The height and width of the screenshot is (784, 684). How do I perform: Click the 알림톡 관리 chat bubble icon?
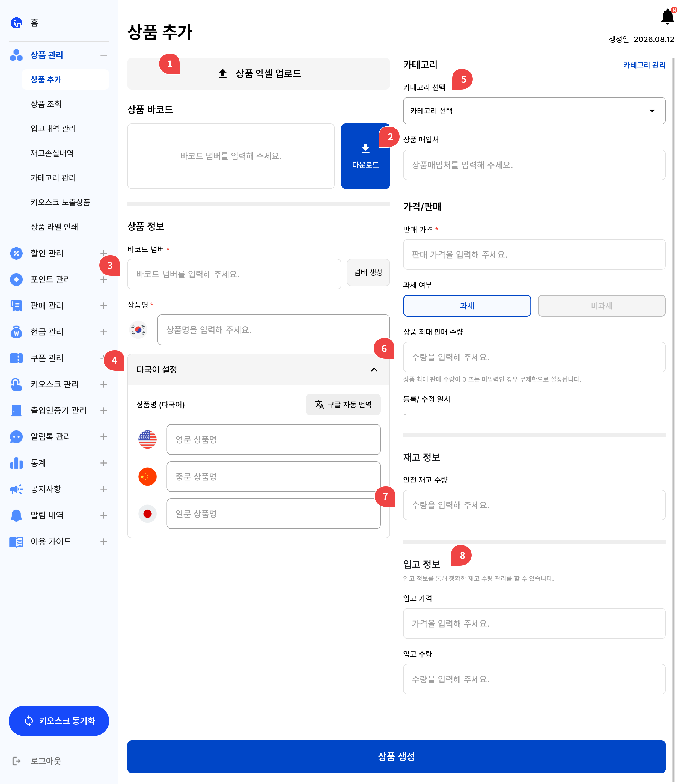16,437
